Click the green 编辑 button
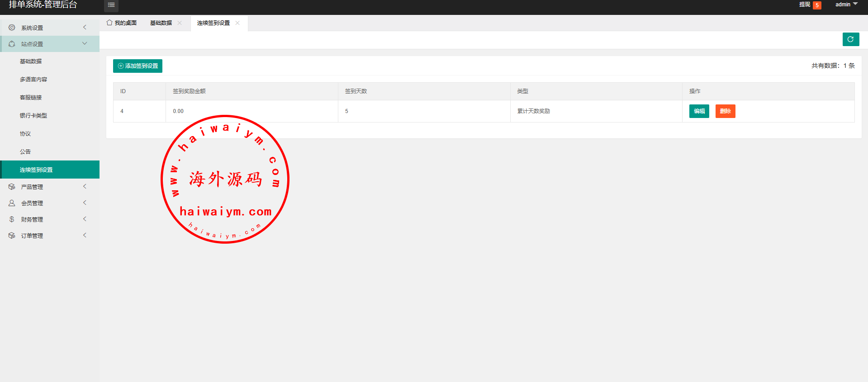The height and width of the screenshot is (382, 868). pos(699,111)
